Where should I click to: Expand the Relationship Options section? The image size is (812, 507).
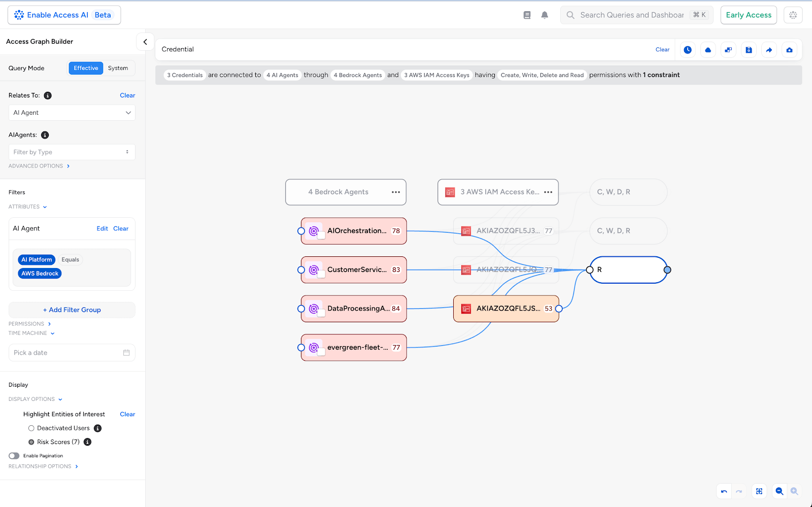(43, 466)
